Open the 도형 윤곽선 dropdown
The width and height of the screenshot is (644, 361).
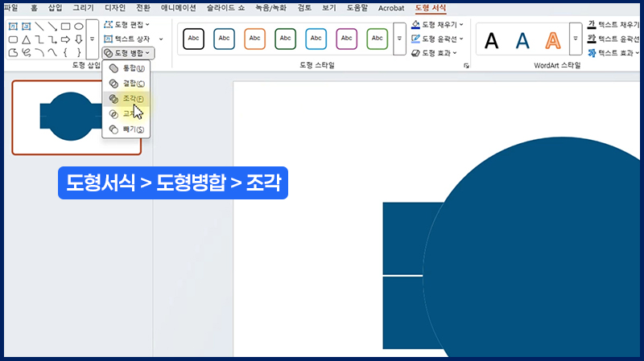pyautogui.click(x=437, y=39)
